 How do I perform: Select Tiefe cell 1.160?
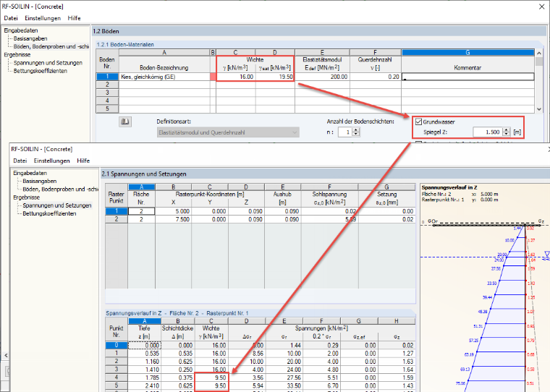tap(144, 362)
